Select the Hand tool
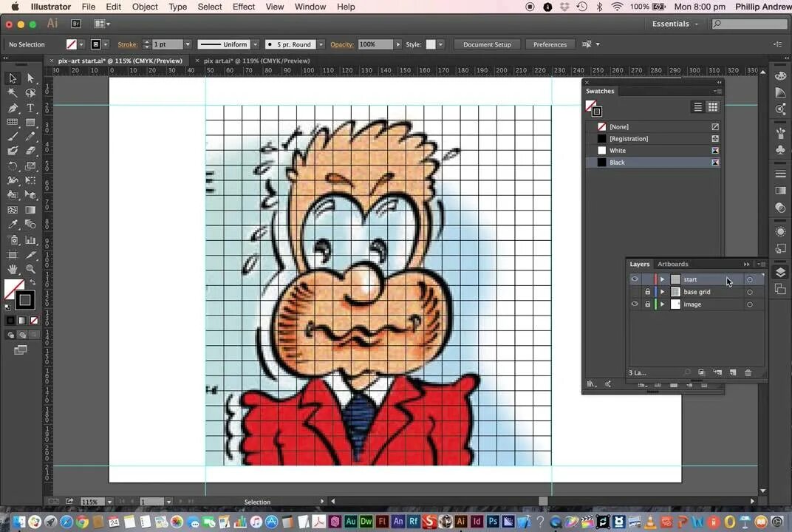Viewport: 792px width, 532px height. tap(13, 269)
